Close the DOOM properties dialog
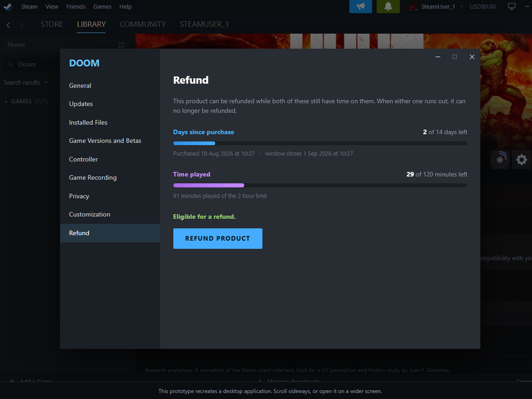This screenshot has height=399, width=532. 472,57
